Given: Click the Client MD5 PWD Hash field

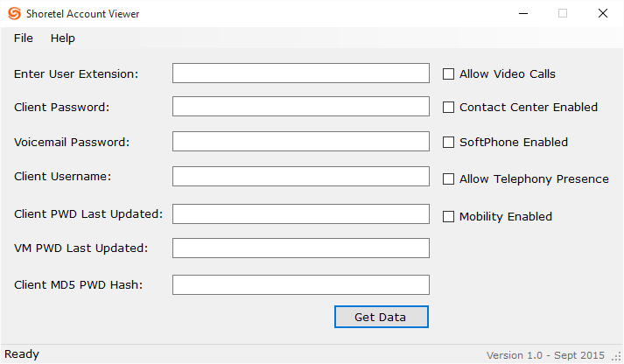Looking at the screenshot, I should pyautogui.click(x=300, y=284).
